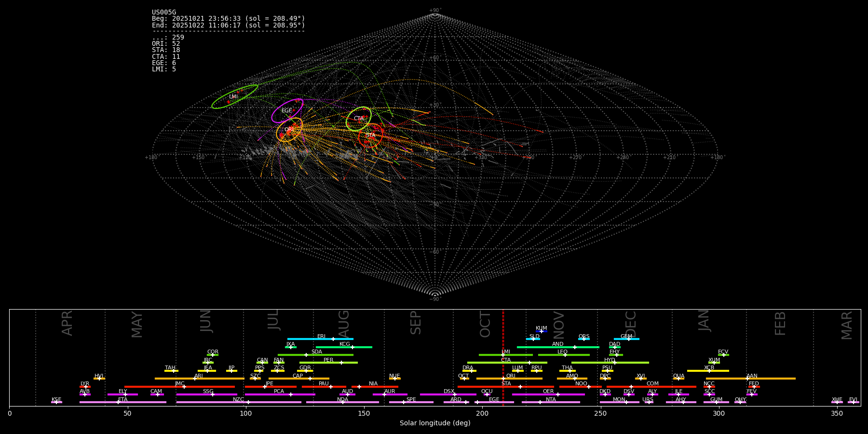
Task: Select the 'STA: 18' legend entry
Action: [166, 50]
